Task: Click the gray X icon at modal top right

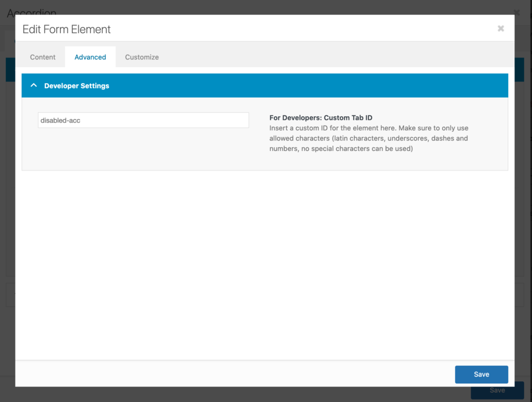Action: pos(500,28)
